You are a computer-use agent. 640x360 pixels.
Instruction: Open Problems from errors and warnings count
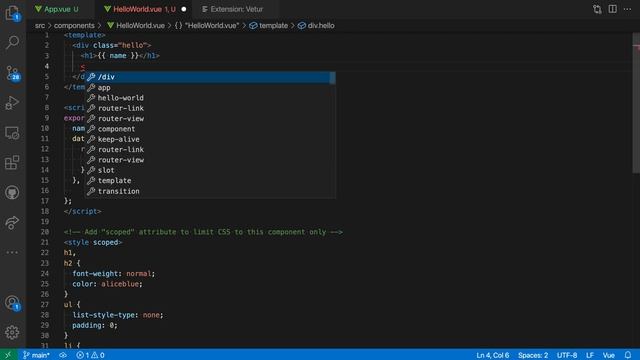pyautogui.click(x=90, y=355)
